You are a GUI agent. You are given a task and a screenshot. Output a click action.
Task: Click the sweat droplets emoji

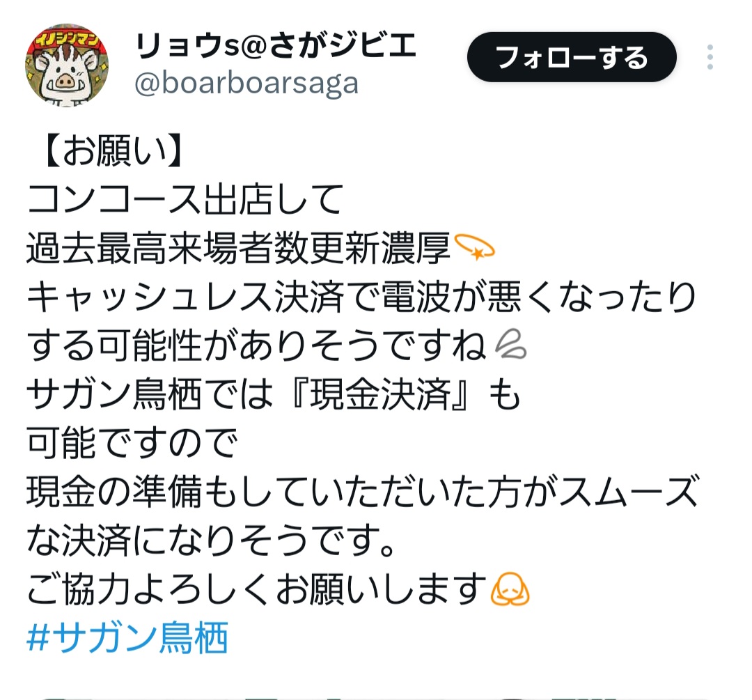click(511, 345)
